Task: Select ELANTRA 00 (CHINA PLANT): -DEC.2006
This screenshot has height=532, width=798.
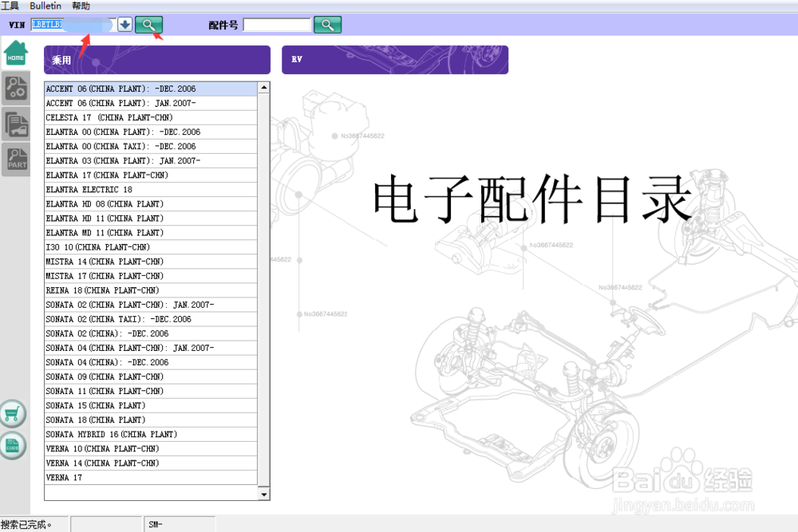Action: [151, 132]
